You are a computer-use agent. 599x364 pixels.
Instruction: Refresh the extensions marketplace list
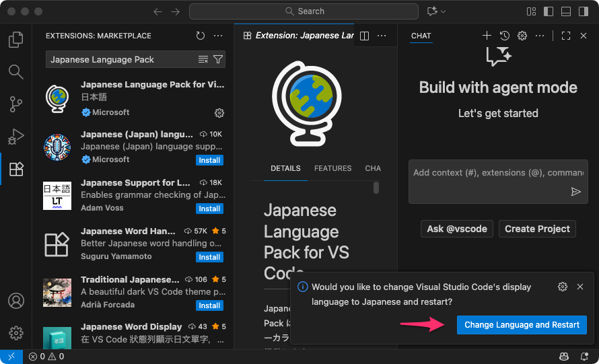tap(201, 36)
